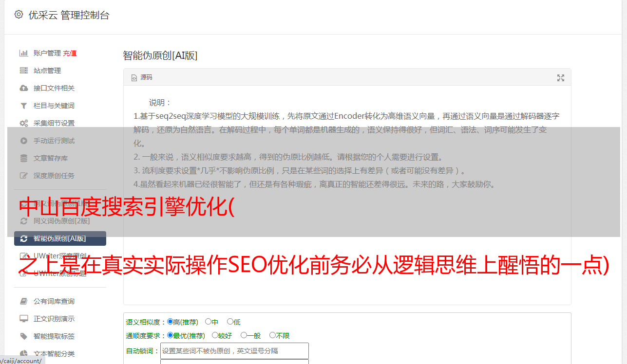Open 智能提取标签 menu item
The width and height of the screenshot is (627, 364).
(54, 336)
